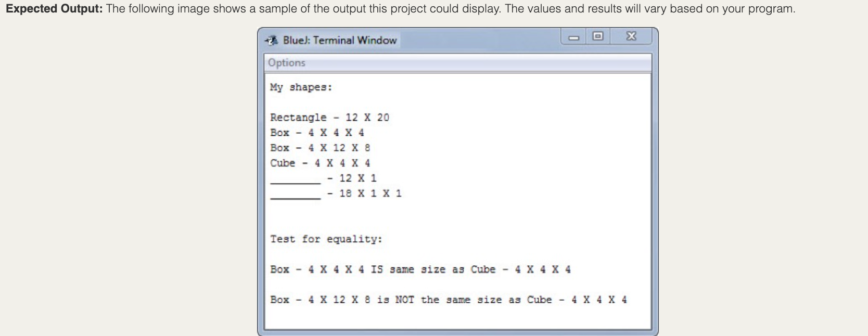Minimize the BlueJ terminal window
868x336 pixels.
pyautogui.click(x=573, y=36)
